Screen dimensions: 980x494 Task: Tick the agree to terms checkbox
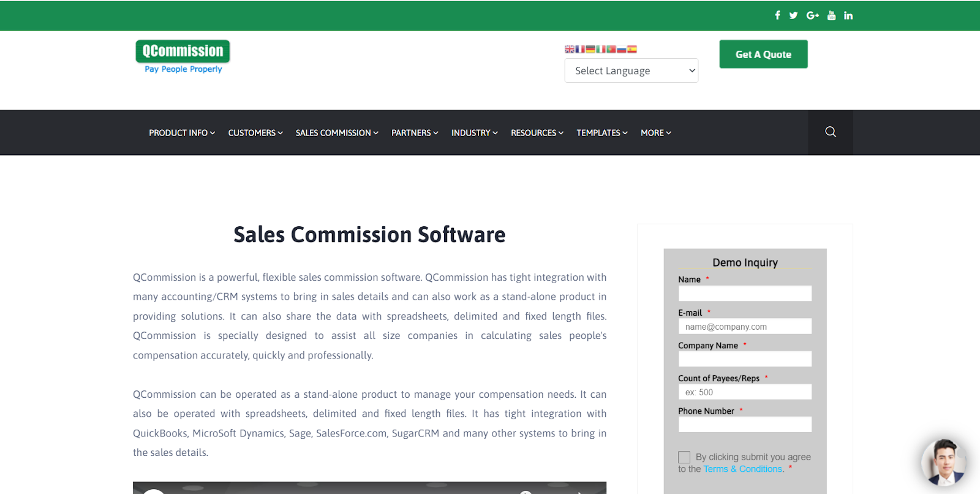(x=684, y=457)
